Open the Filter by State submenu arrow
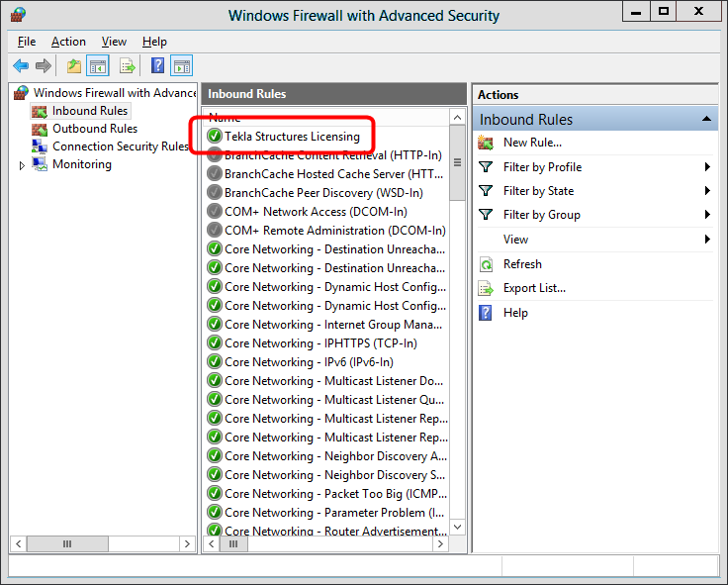This screenshot has height=585, width=728. 708,191
